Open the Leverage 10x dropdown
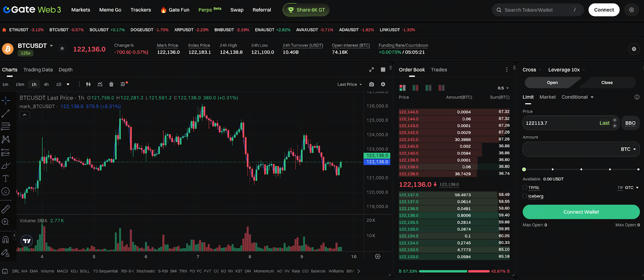Screen dimensions: 644x280 pos(566,70)
